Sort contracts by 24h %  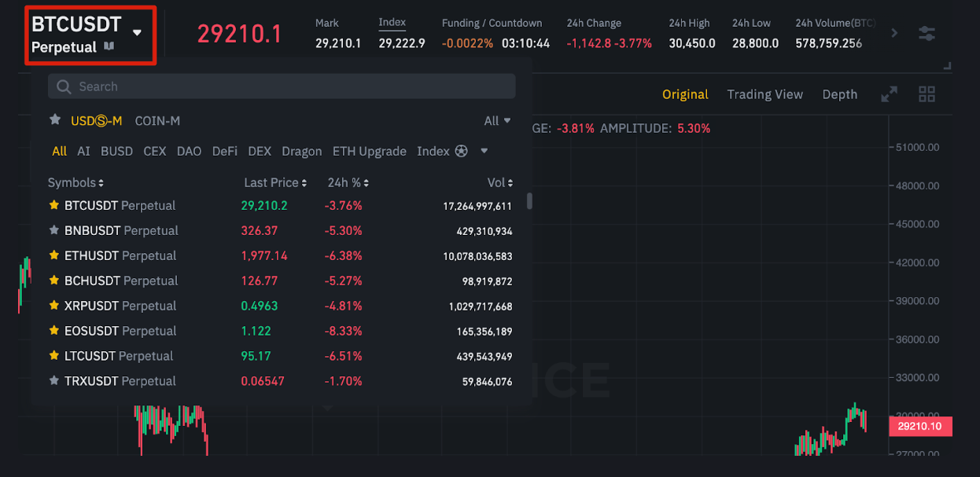pos(348,182)
